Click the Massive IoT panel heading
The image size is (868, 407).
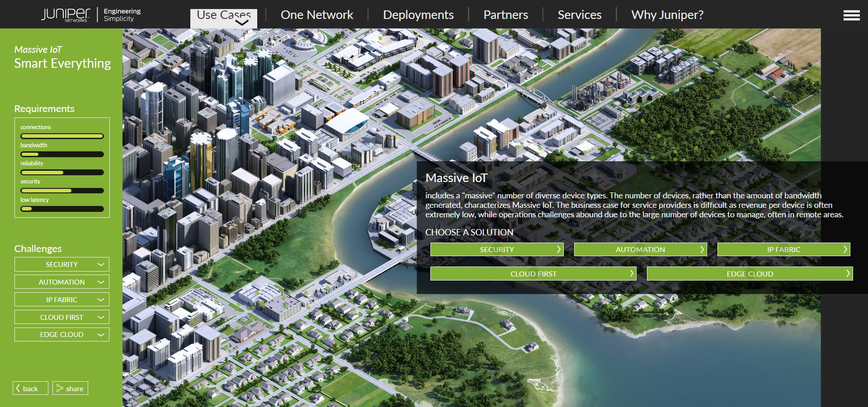456,178
